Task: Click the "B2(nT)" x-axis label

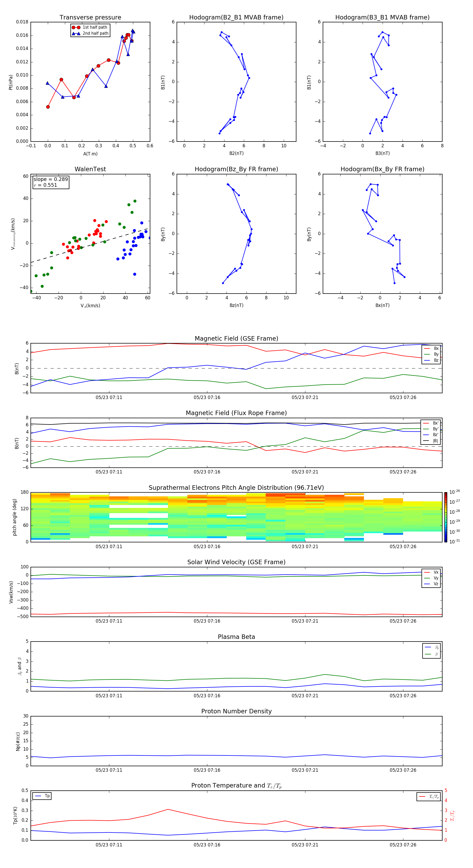Action: (236, 153)
